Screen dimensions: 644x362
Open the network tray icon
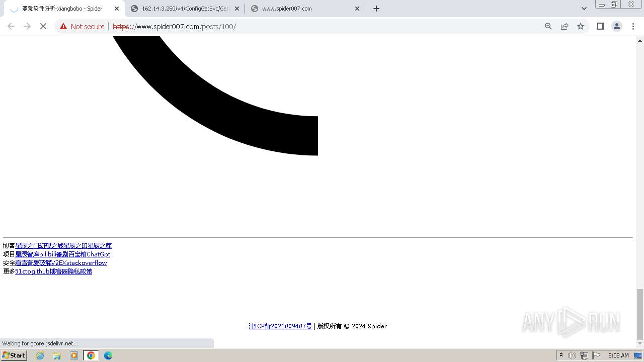pos(584,355)
